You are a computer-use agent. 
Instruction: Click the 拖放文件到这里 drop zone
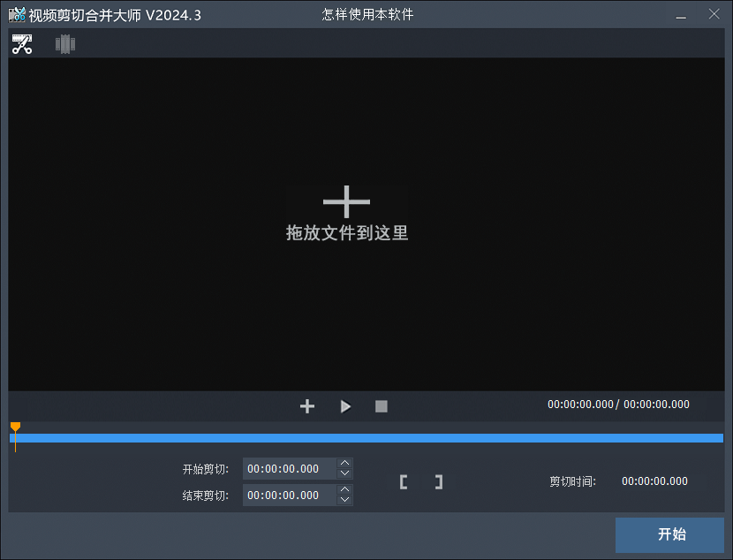(346, 235)
